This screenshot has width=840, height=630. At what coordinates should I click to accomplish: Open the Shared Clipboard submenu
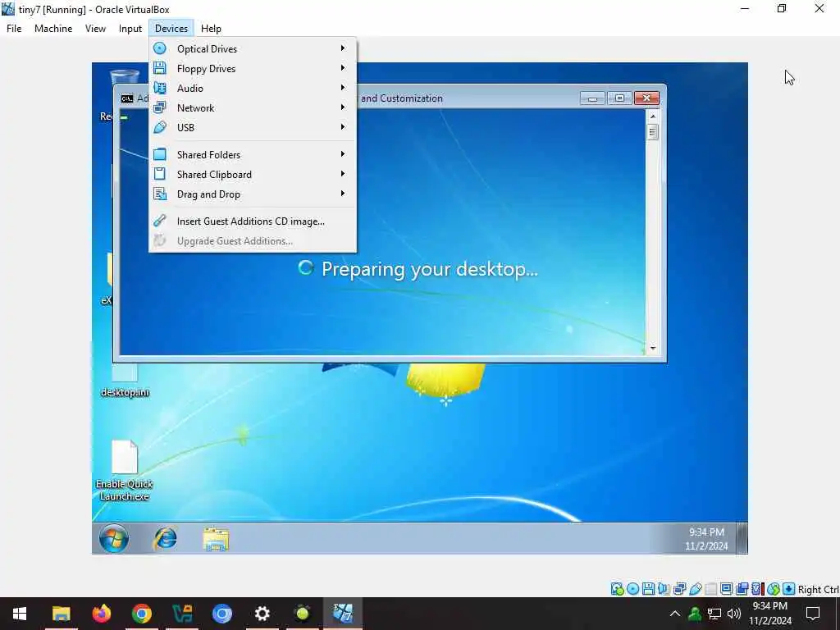pos(253,175)
